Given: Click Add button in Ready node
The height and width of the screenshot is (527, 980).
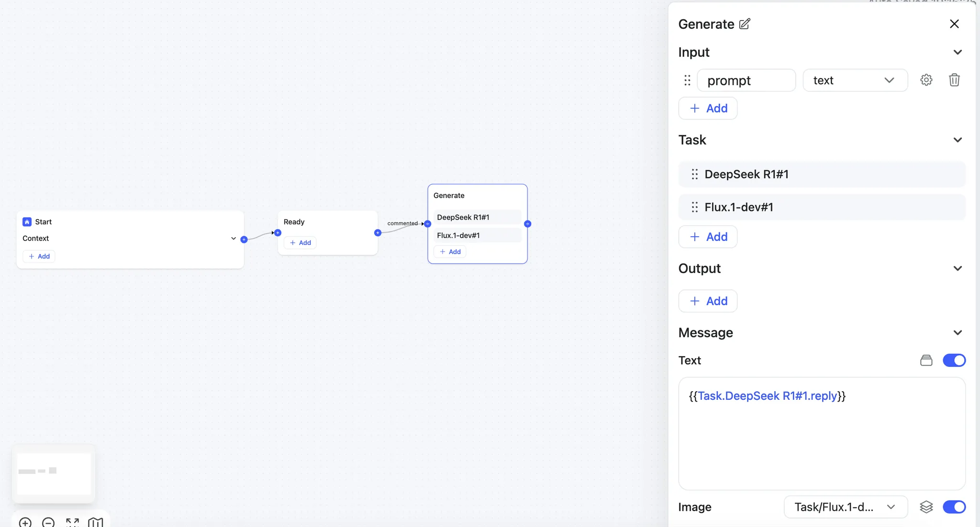Looking at the screenshot, I should (x=300, y=243).
